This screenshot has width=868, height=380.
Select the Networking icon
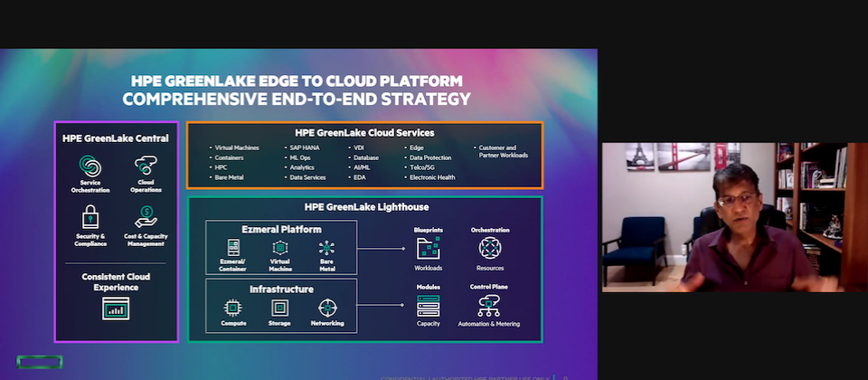(327, 308)
